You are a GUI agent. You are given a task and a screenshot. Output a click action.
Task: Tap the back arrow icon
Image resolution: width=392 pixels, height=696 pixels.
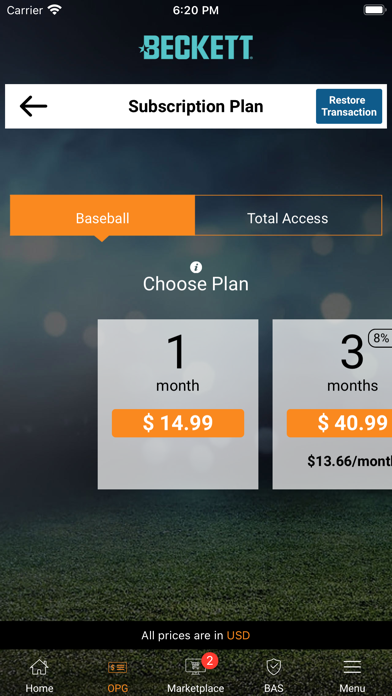[33, 107]
